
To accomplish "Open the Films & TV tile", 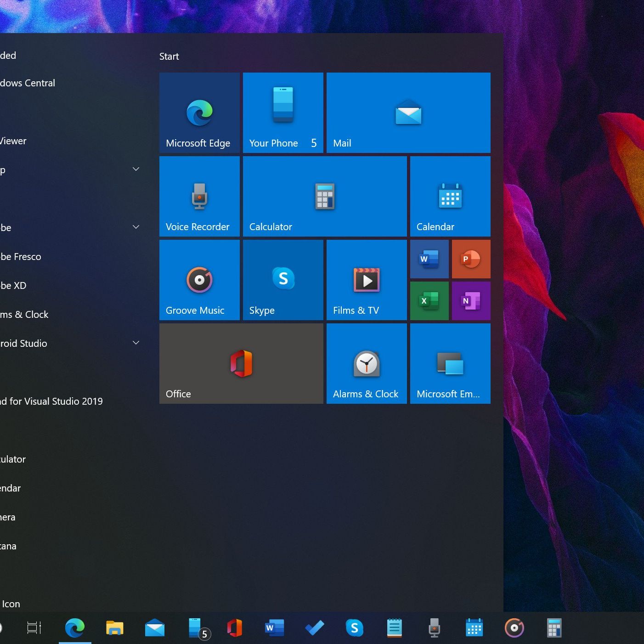I will click(x=367, y=280).
